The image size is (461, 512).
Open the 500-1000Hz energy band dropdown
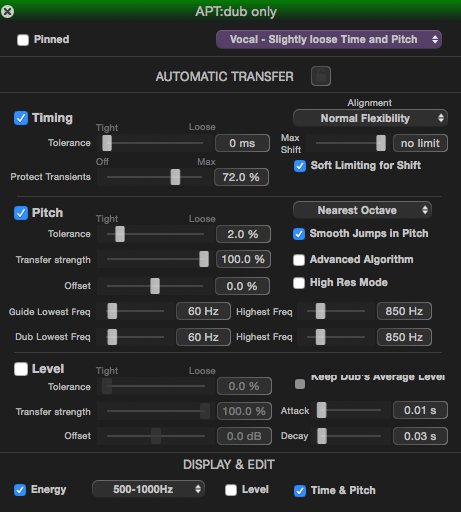point(148,489)
